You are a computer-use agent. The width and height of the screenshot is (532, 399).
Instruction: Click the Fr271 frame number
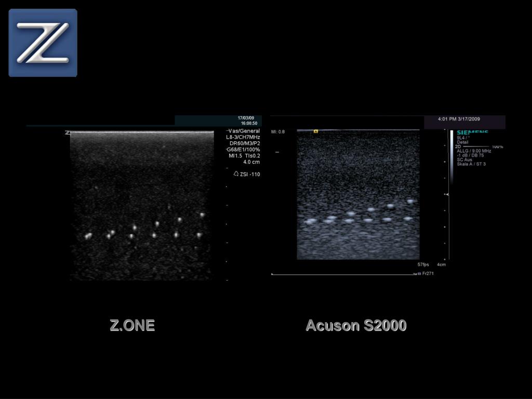click(428, 273)
